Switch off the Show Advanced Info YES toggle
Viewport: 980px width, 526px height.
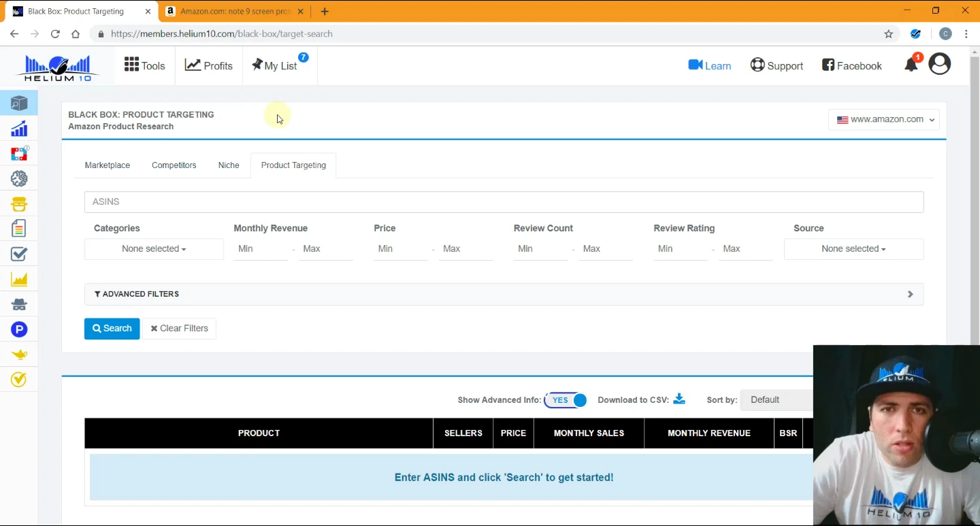point(565,400)
